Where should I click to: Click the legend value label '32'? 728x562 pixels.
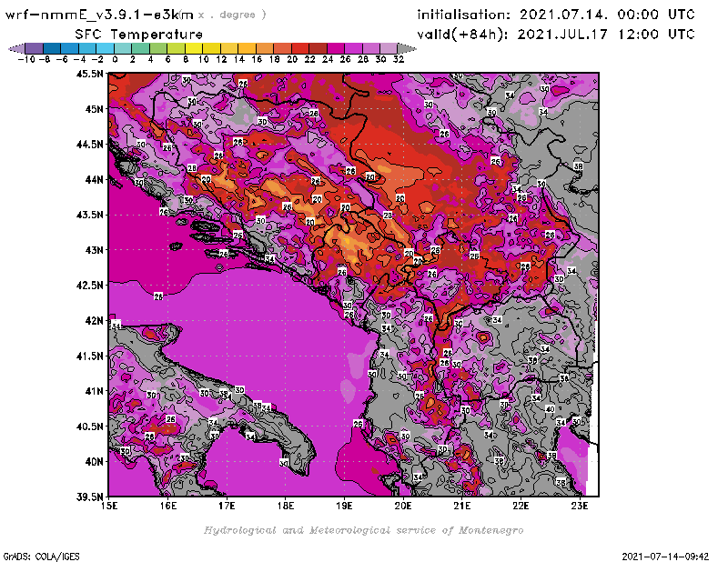[x=399, y=59]
